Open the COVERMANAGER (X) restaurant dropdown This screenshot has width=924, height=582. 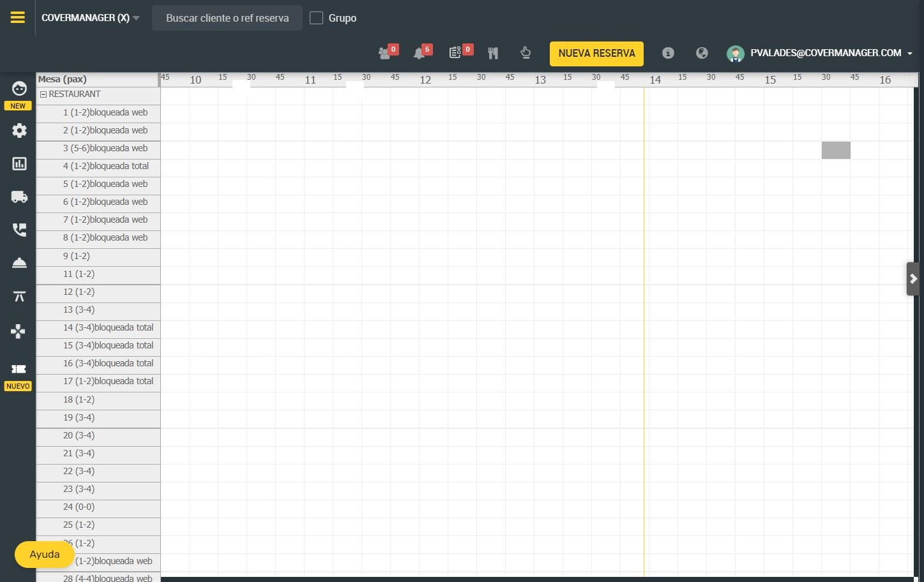[90, 18]
